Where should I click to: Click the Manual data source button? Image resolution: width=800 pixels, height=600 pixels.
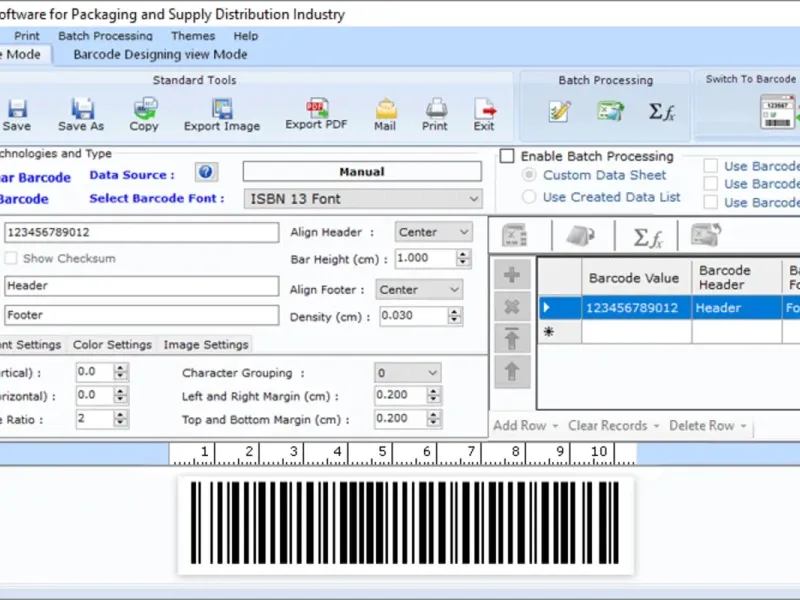pyautogui.click(x=361, y=172)
